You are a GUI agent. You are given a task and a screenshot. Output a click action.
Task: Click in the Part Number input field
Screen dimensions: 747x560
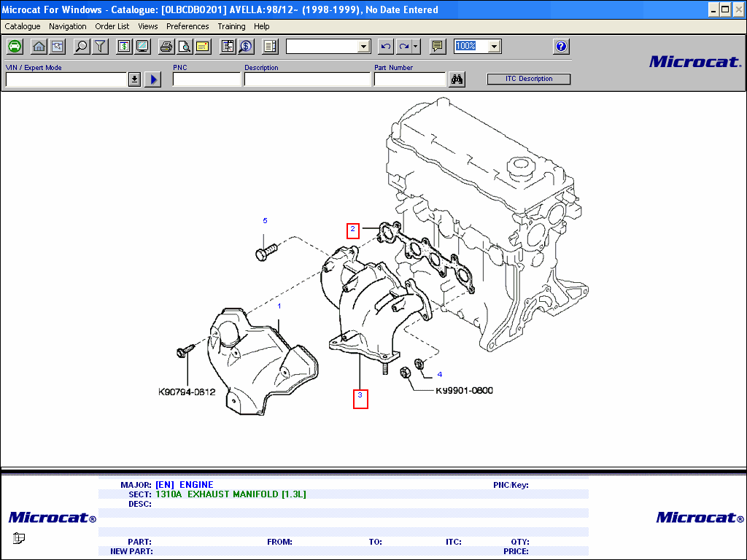[410, 79]
